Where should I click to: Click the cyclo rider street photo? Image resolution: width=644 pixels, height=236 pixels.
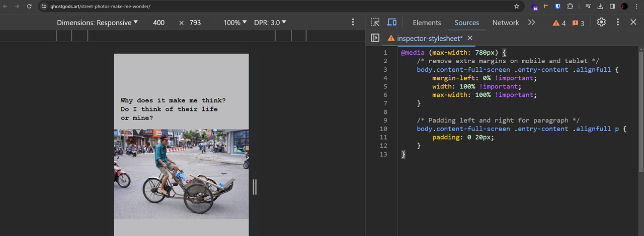181,174
